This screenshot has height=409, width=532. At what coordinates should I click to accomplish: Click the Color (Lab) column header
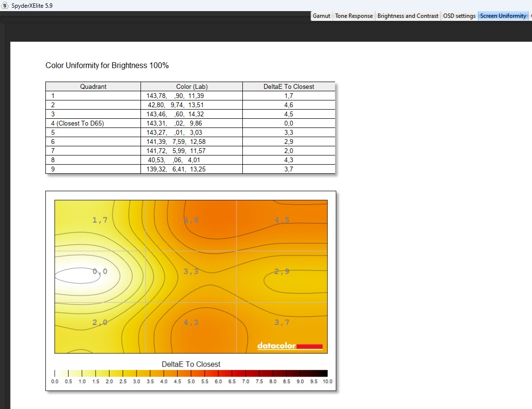click(x=192, y=87)
